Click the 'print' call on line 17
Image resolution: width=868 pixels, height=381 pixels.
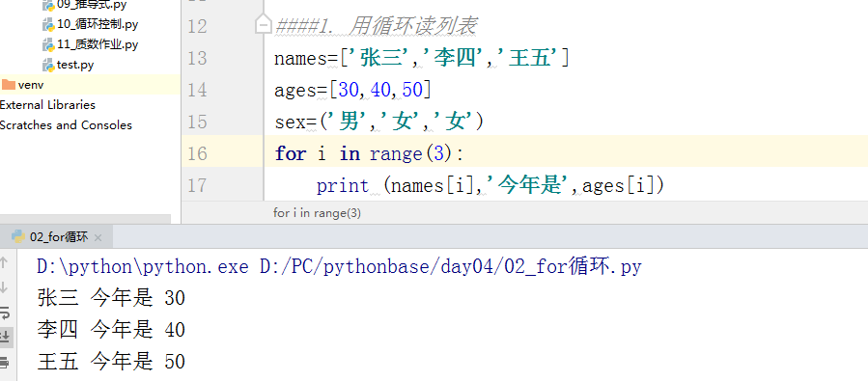coord(343,186)
